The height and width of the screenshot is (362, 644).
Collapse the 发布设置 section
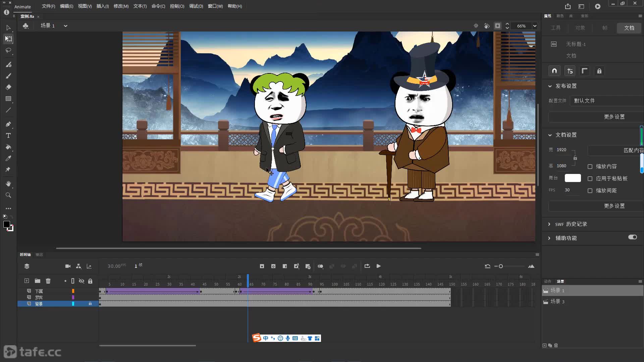click(x=550, y=86)
